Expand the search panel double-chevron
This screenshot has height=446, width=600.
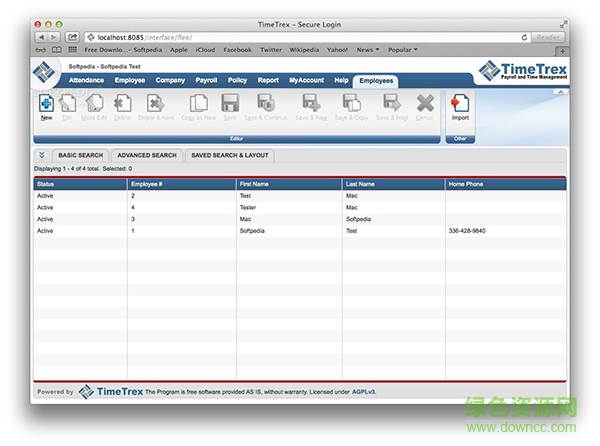point(41,155)
